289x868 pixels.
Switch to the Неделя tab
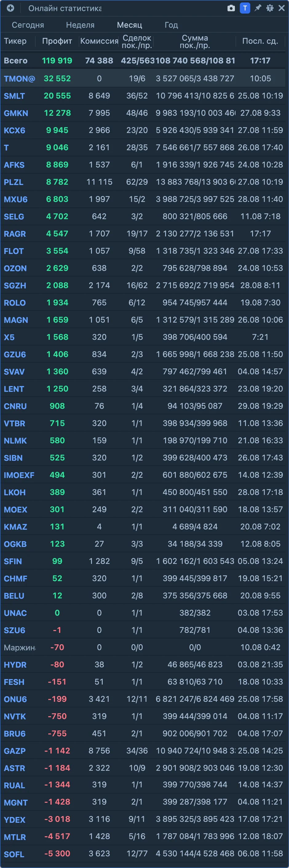pyautogui.click(x=80, y=25)
